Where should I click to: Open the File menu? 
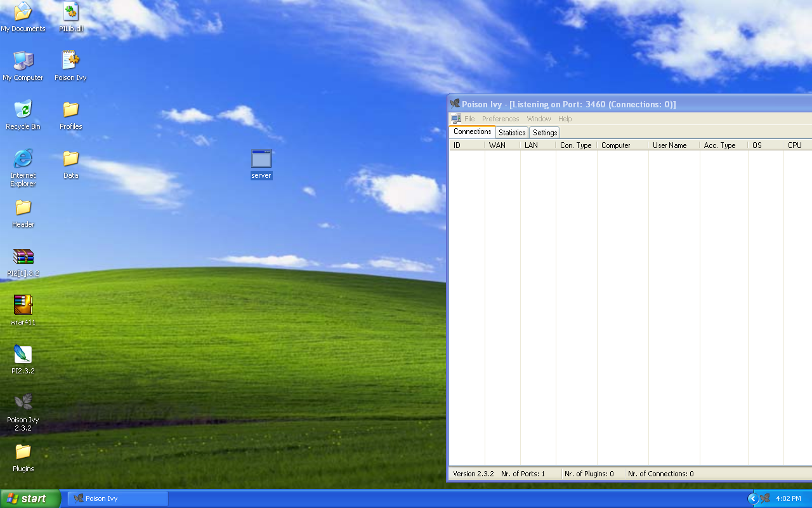469,118
